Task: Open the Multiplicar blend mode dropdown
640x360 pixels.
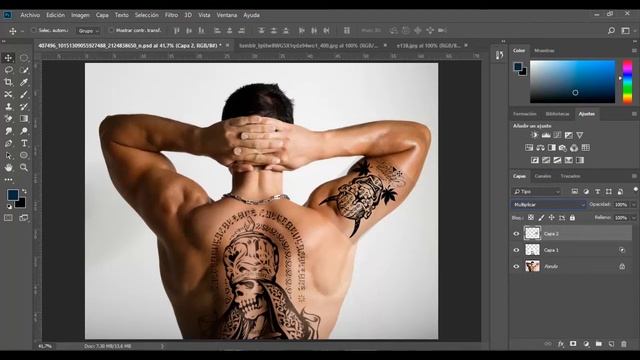Action: click(x=548, y=204)
